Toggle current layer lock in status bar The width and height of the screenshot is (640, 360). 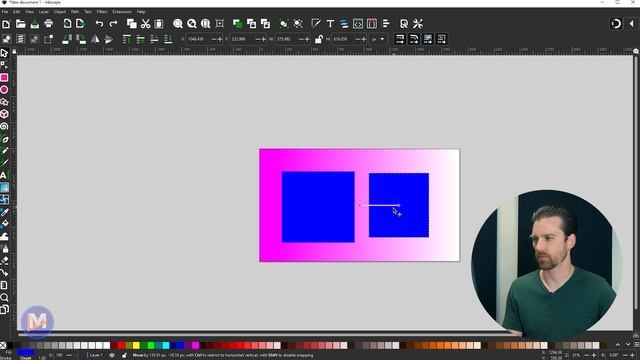(124, 356)
